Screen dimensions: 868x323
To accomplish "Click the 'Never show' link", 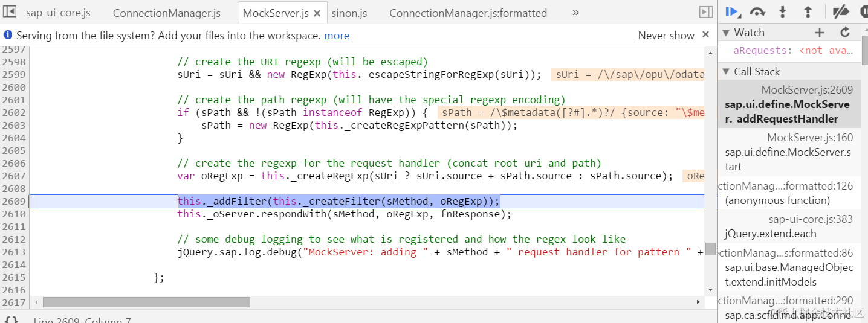I will pyautogui.click(x=666, y=36).
